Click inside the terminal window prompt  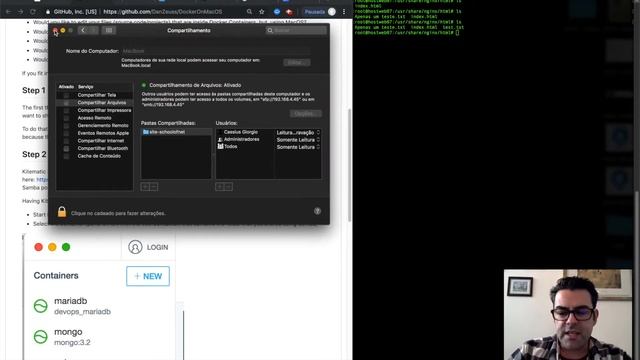458,33
